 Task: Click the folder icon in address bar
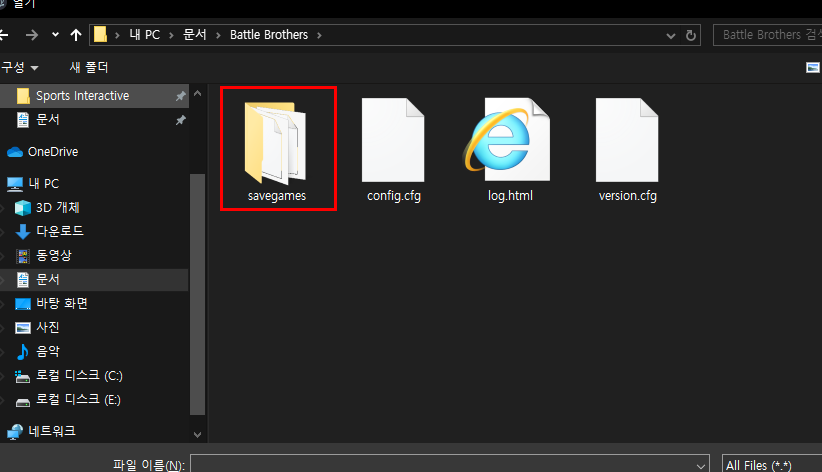pyautogui.click(x=100, y=35)
